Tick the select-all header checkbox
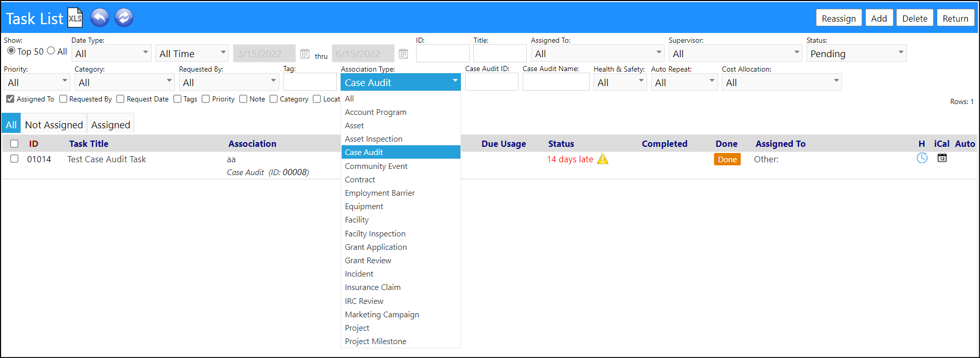 14,144
